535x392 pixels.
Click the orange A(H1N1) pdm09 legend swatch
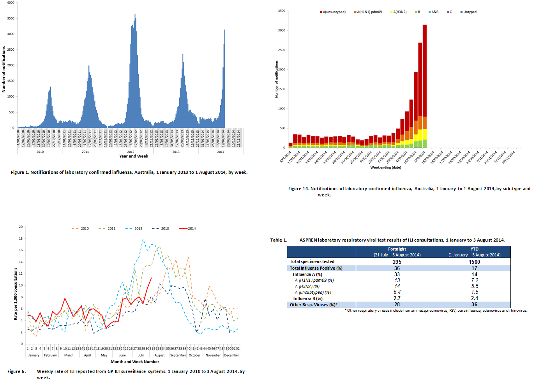pos(355,12)
